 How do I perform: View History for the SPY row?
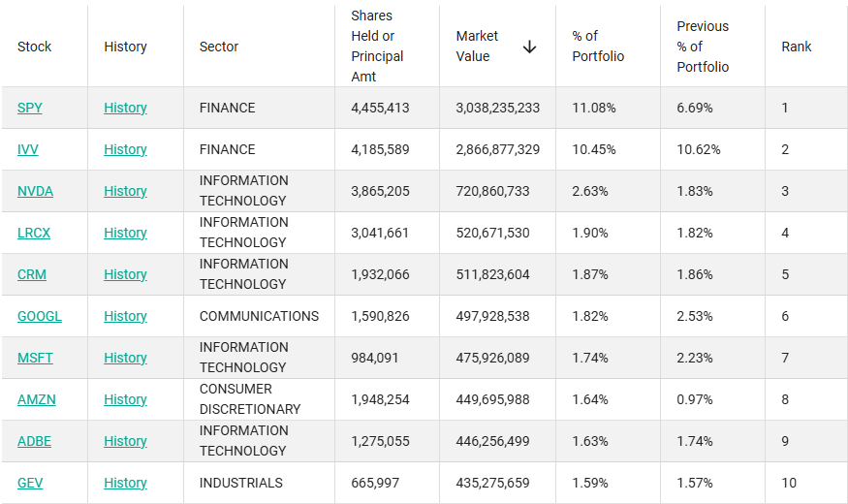(125, 108)
